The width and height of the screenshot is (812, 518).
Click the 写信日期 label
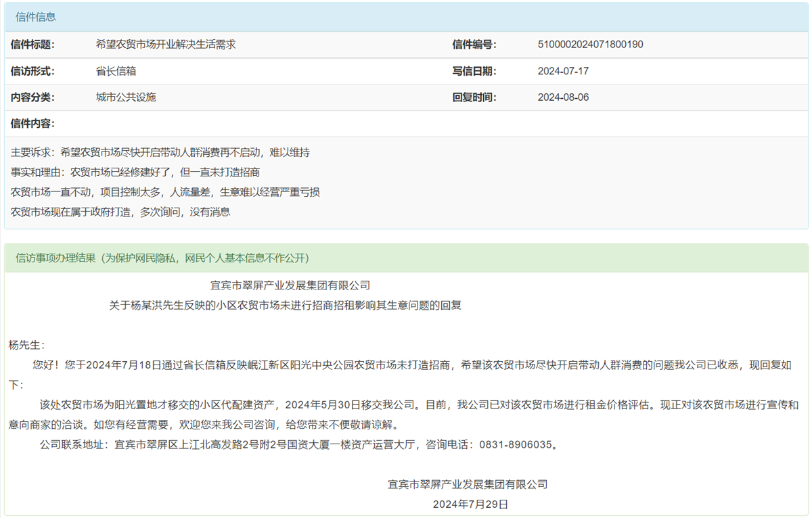(x=474, y=71)
